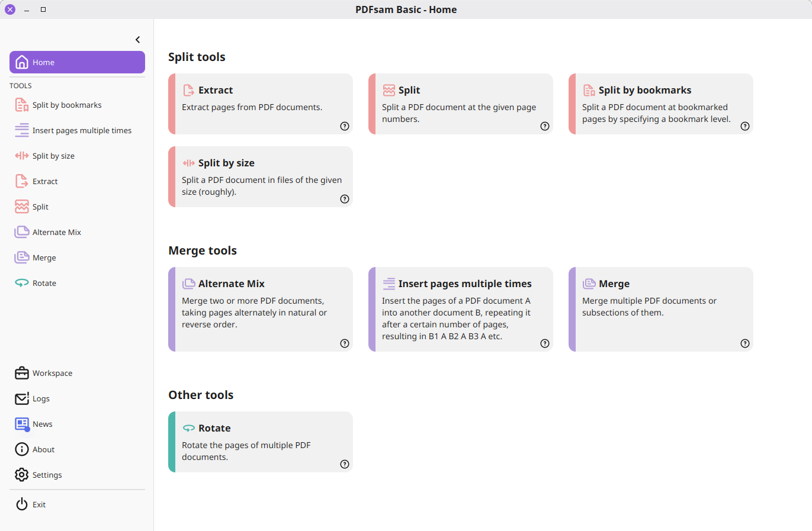The width and height of the screenshot is (812, 531).
Task: Click the Split sidebar icon
Action: 22,207
